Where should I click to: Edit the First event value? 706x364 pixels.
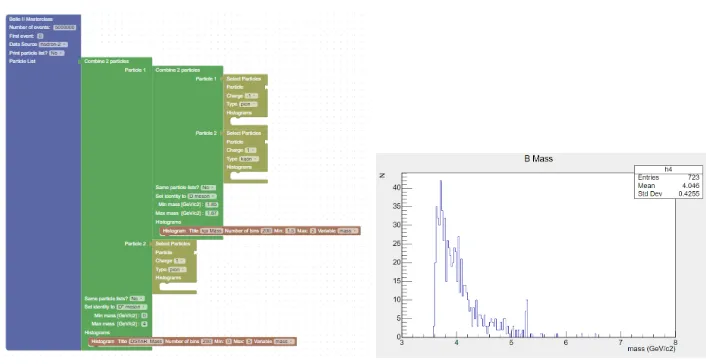tap(40, 36)
